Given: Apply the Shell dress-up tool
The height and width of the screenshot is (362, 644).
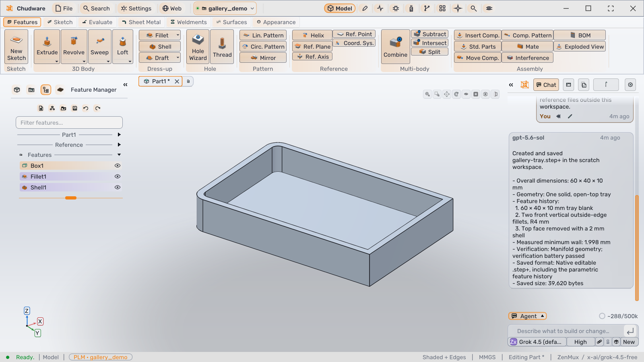Looking at the screenshot, I should (160, 47).
